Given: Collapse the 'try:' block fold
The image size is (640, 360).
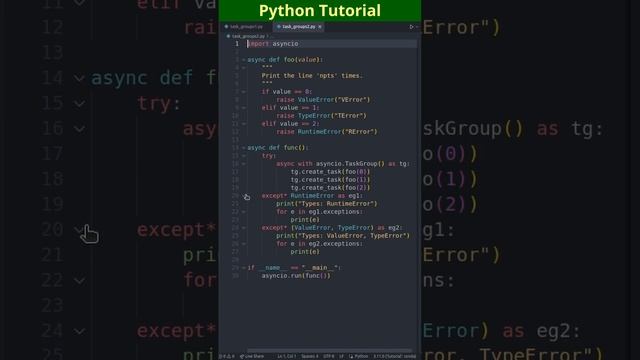Looking at the screenshot, I should tap(244, 156).
